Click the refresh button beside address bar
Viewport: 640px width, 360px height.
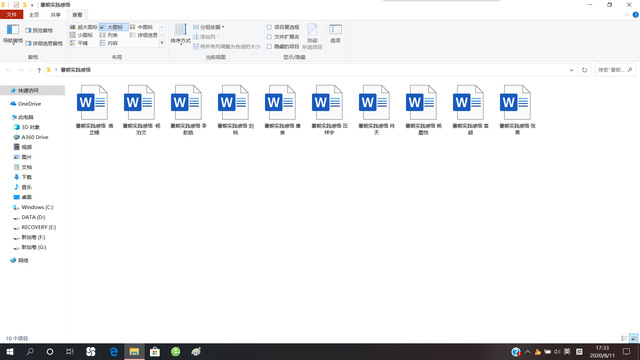584,70
